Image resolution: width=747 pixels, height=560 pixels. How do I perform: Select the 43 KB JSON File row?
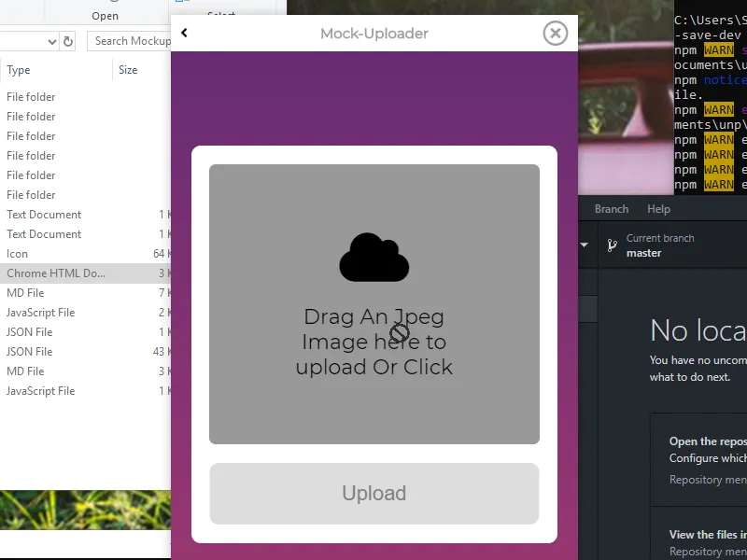coord(85,352)
